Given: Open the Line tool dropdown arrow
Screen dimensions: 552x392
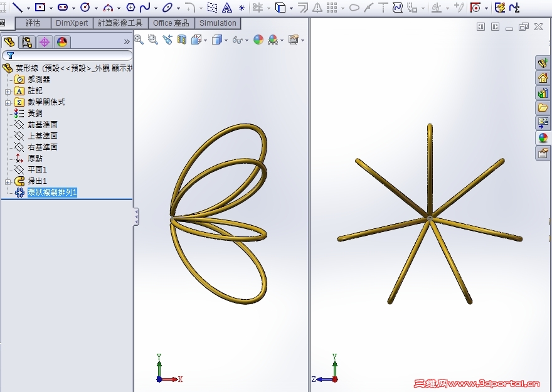Looking at the screenshot, I should click(28, 8).
